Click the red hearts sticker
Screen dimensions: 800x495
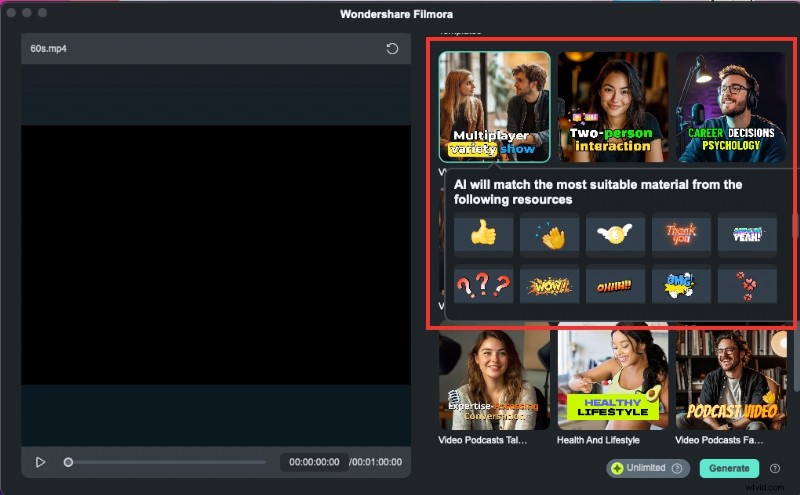click(x=747, y=286)
